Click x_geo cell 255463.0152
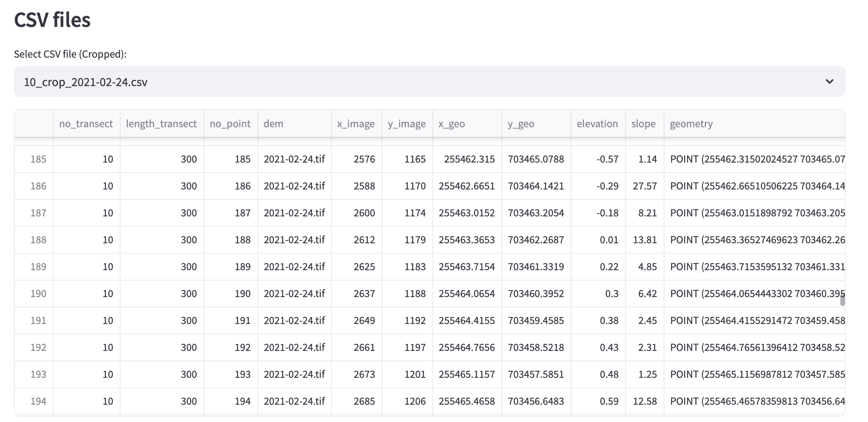The image size is (868, 422). pos(467,213)
